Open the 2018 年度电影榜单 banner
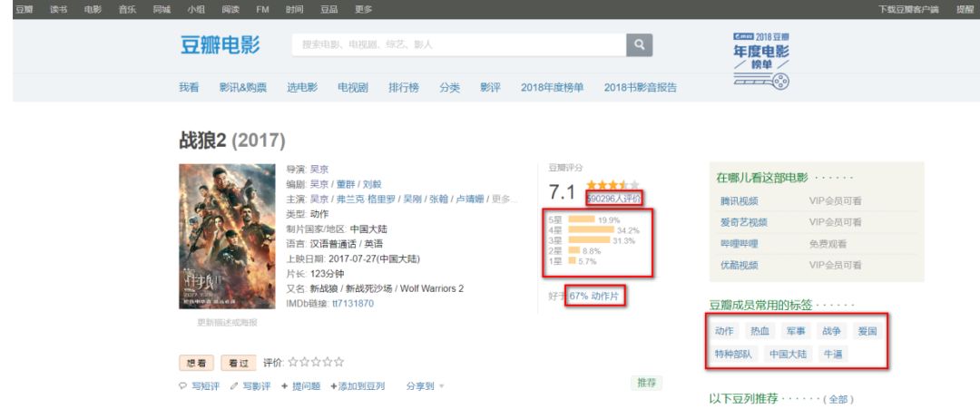 coord(761,60)
